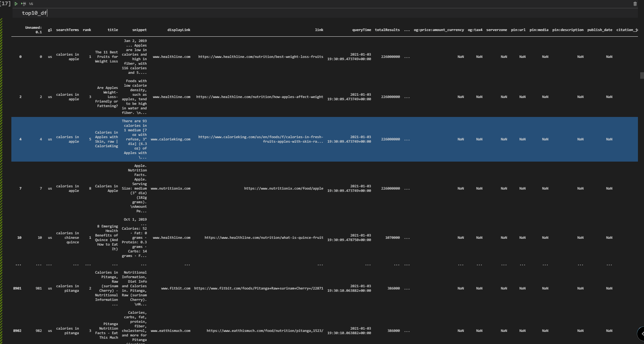Click the totalResults value 1070000
This screenshot has width=644, height=344.
click(x=392, y=238)
